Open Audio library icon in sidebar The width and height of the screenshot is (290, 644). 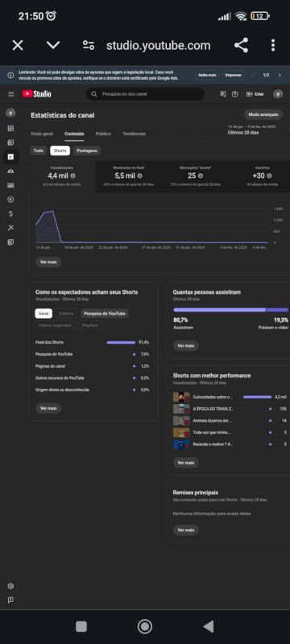coord(10,242)
